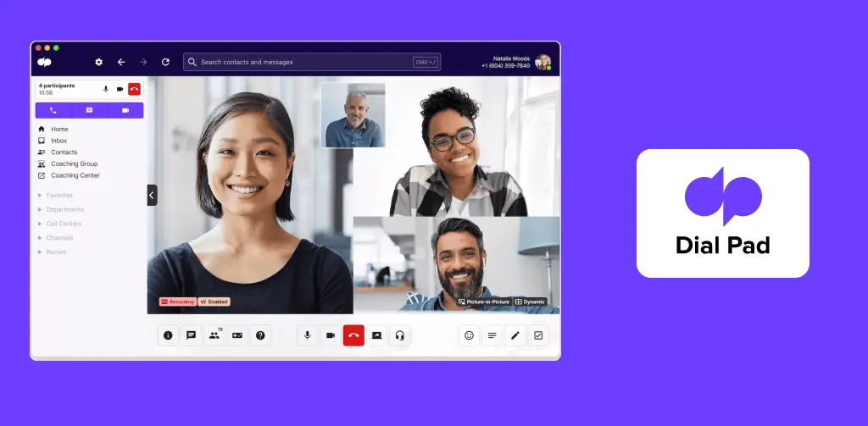Reload using the refresh icon
The width and height of the screenshot is (868, 426).
pyautogui.click(x=165, y=62)
